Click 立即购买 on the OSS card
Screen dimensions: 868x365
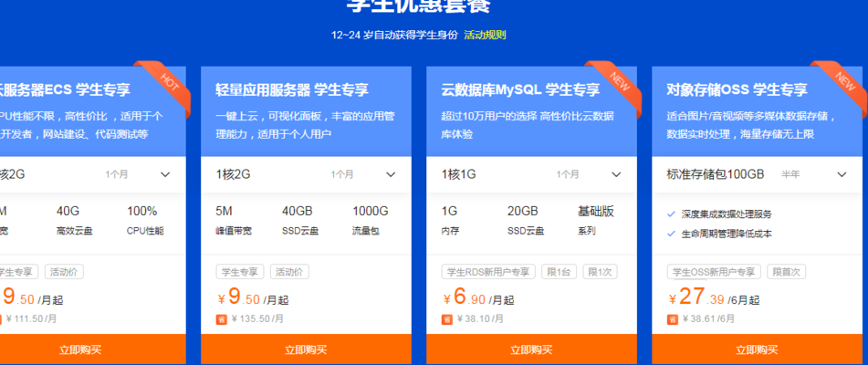tap(758, 349)
